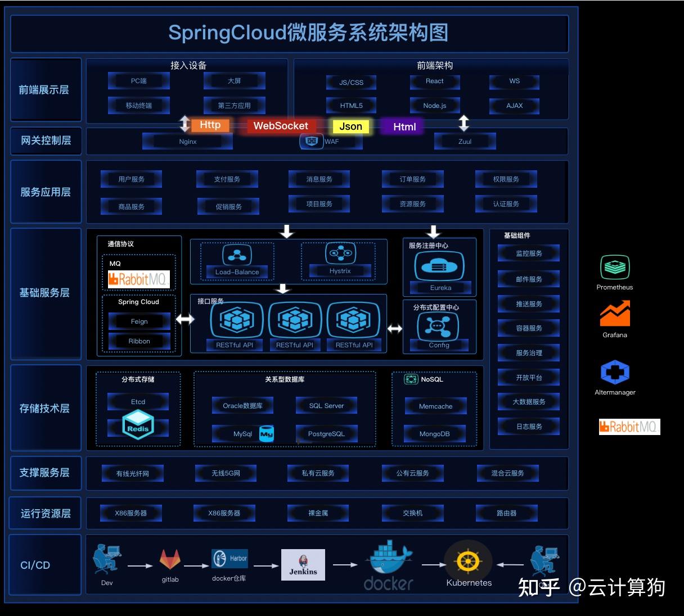Screen dimensions: 684x616
Task: Click the Config center icon
Action: coord(438,325)
